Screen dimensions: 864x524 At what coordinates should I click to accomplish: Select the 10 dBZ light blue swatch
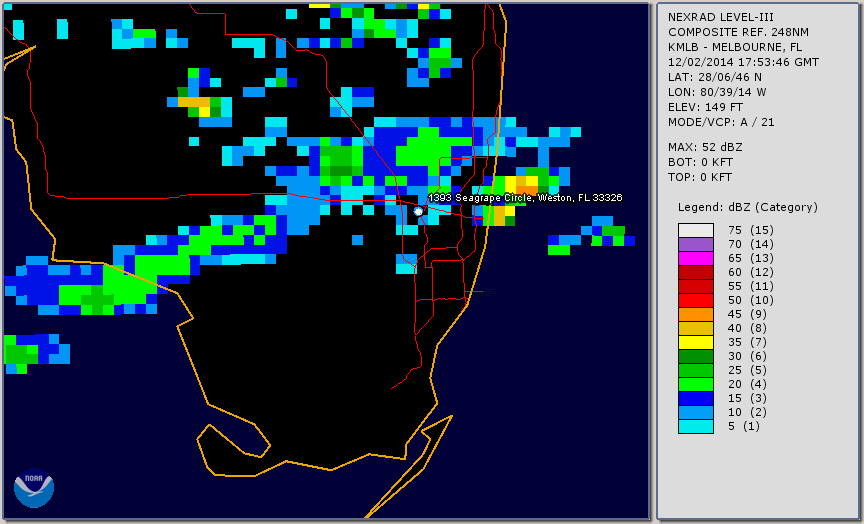pos(696,413)
